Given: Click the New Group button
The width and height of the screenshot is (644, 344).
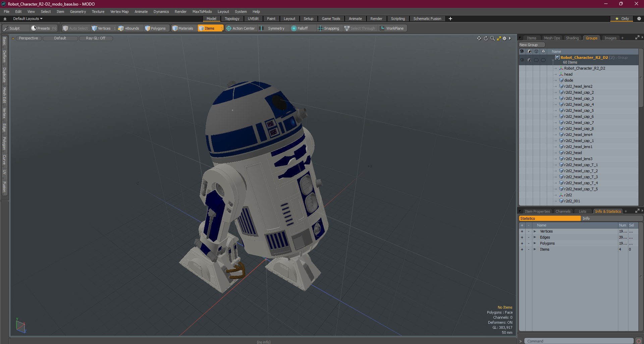Looking at the screenshot, I should pyautogui.click(x=532, y=45).
